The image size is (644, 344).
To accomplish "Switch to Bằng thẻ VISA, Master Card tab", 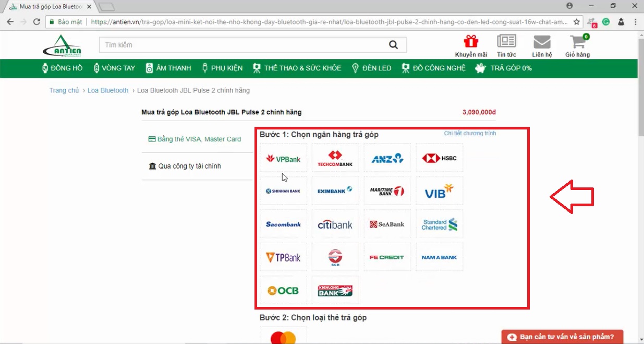I will [195, 139].
